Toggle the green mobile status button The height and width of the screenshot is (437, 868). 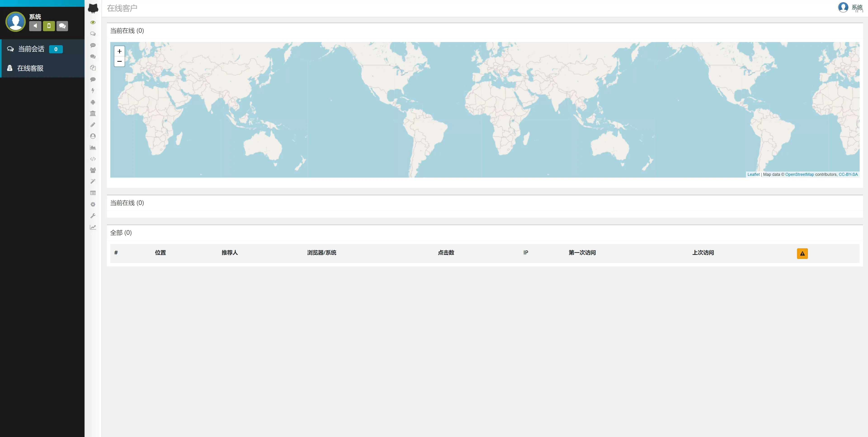[x=49, y=26]
